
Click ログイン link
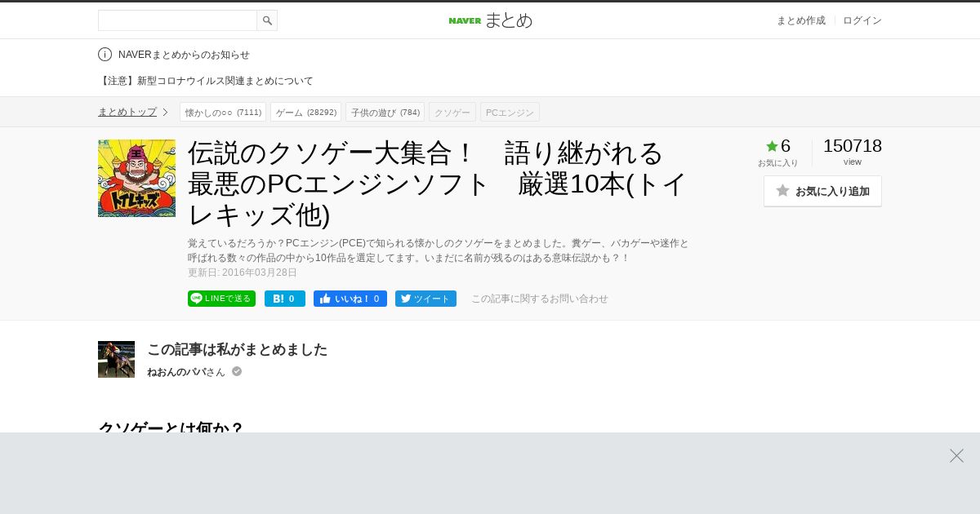click(x=862, y=20)
